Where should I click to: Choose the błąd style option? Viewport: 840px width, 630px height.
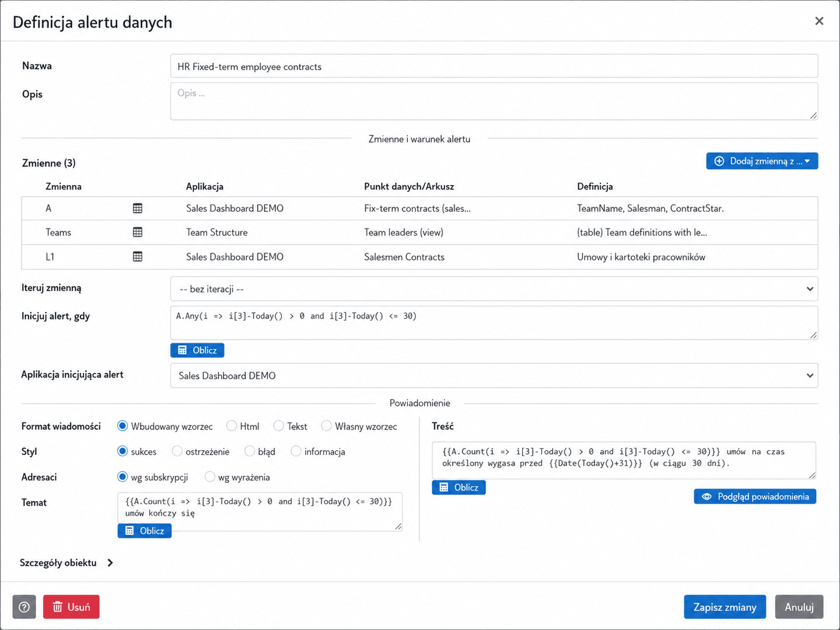coord(249,451)
